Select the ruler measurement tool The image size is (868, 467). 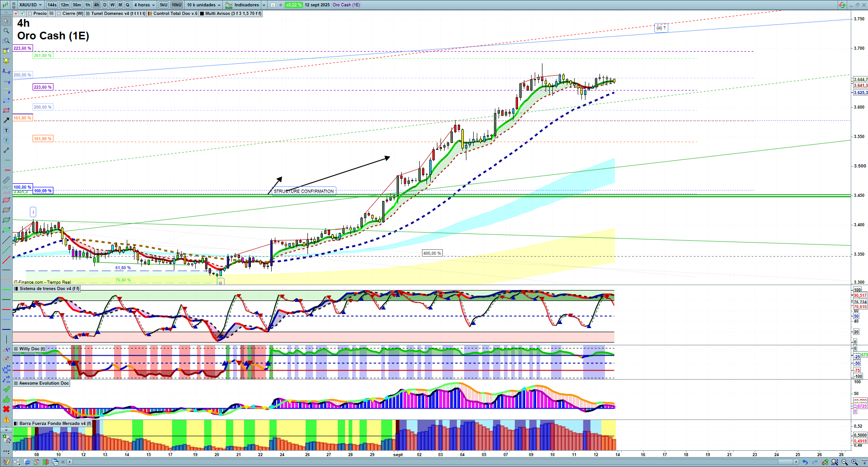[x=6, y=180]
